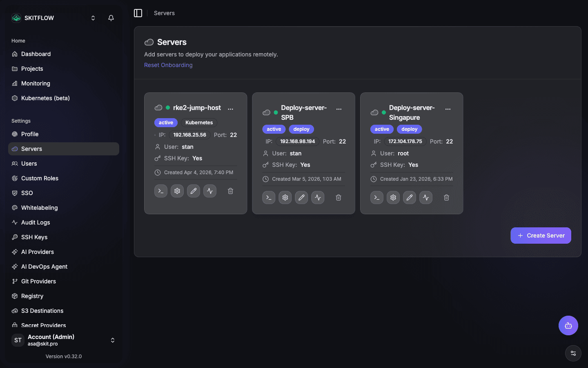Viewport: 588px width, 368px height.
Task: Open AI DevOps Agent page
Action: tap(64, 267)
